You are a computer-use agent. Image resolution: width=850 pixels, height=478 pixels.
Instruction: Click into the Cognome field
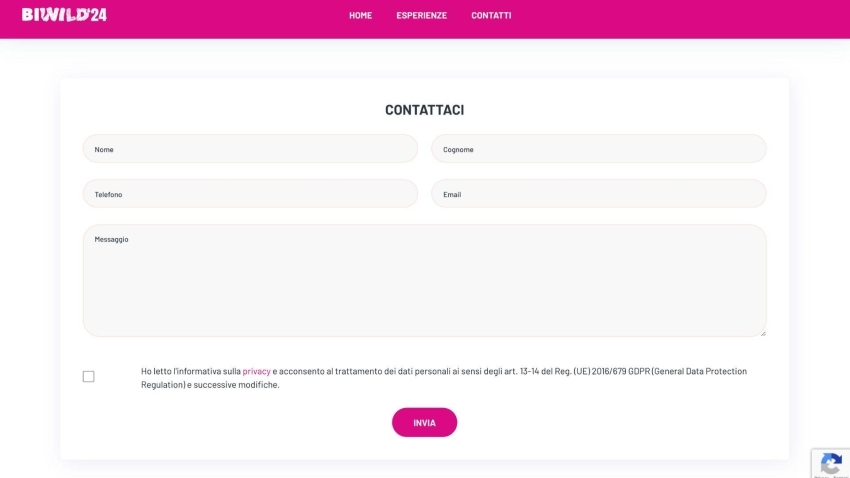(x=598, y=149)
